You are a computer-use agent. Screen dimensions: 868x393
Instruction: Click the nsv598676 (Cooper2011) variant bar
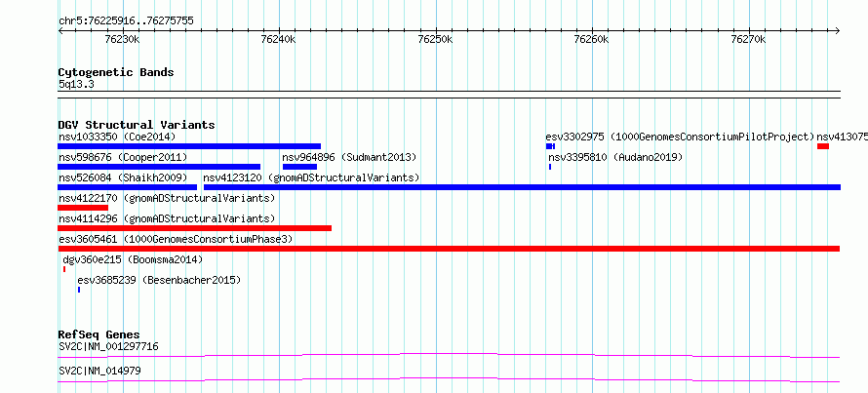coord(159,167)
